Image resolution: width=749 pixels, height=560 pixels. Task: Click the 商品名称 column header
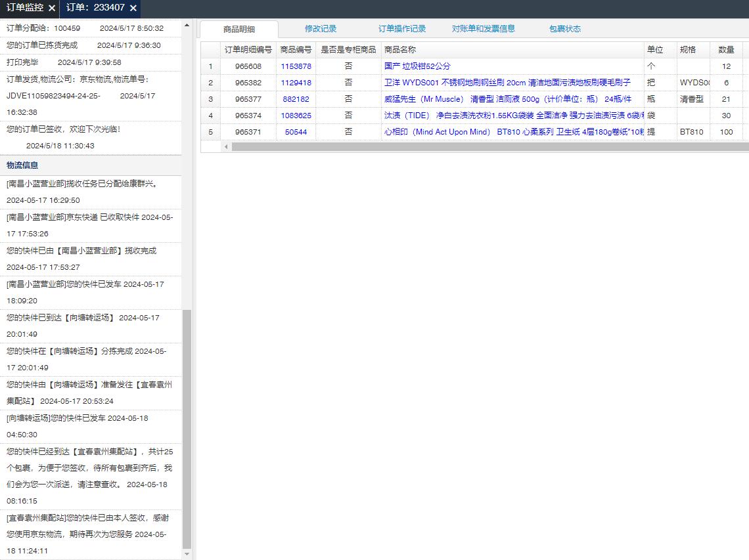(x=512, y=50)
